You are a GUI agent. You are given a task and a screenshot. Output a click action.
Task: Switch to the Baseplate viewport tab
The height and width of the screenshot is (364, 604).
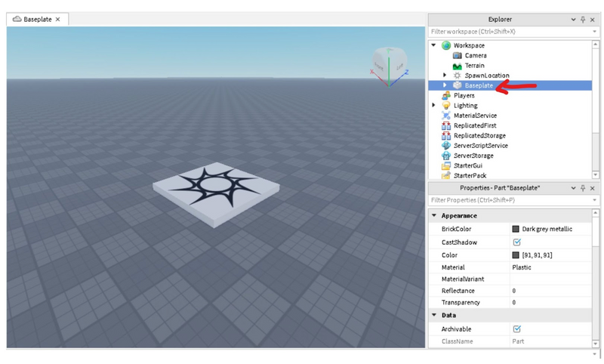tap(37, 20)
